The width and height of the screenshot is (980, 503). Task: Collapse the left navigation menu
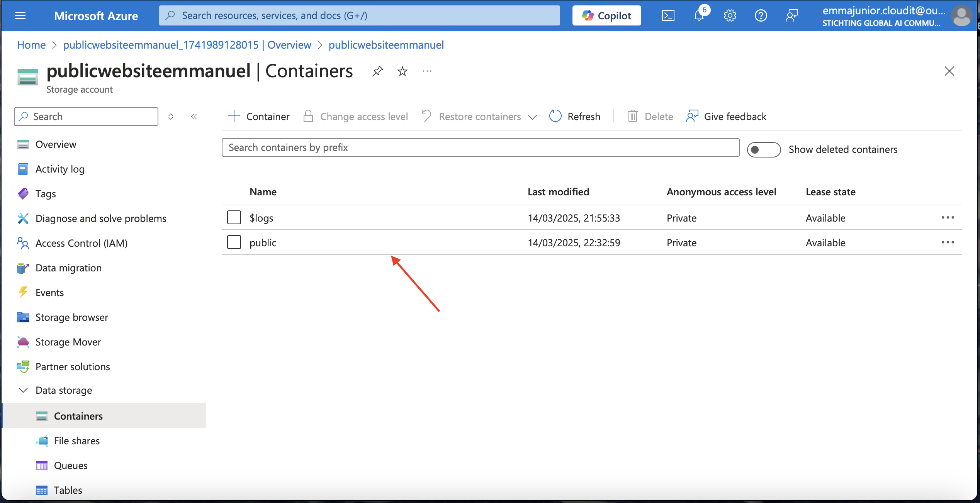click(x=194, y=117)
